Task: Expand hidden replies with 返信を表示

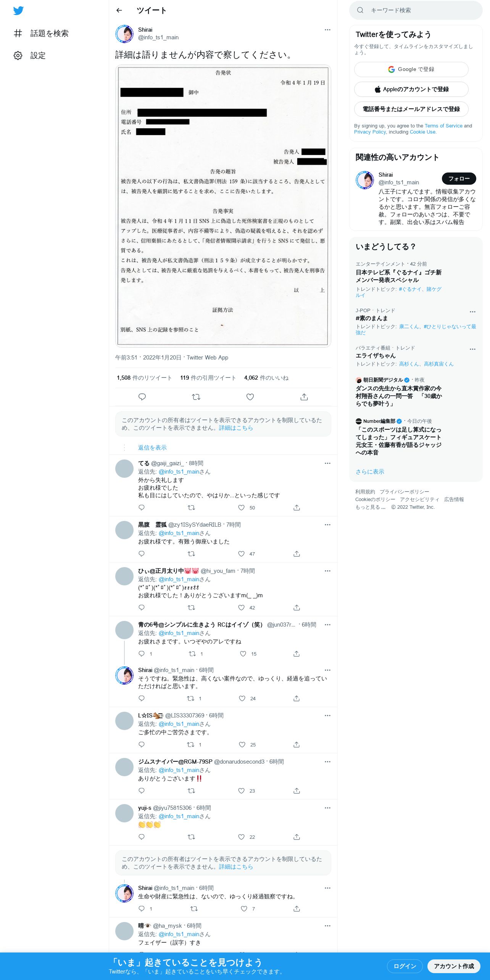Action: click(152, 448)
